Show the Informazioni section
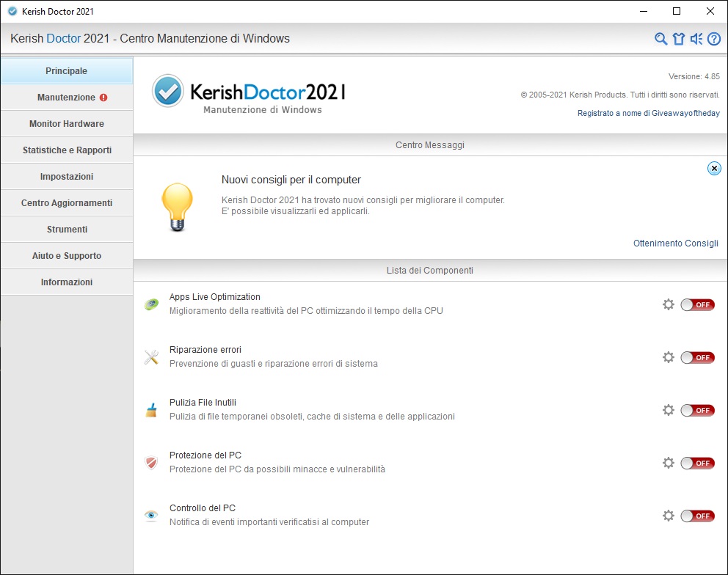The width and height of the screenshot is (728, 575). pos(66,282)
